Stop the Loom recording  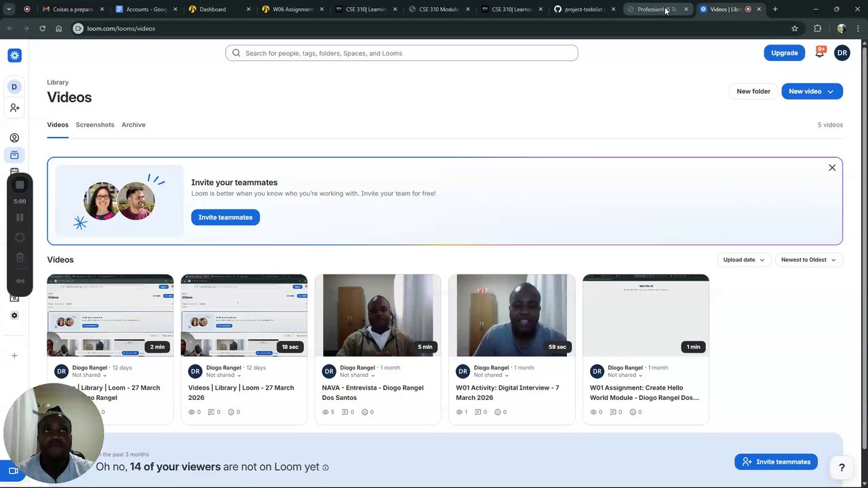point(20,185)
